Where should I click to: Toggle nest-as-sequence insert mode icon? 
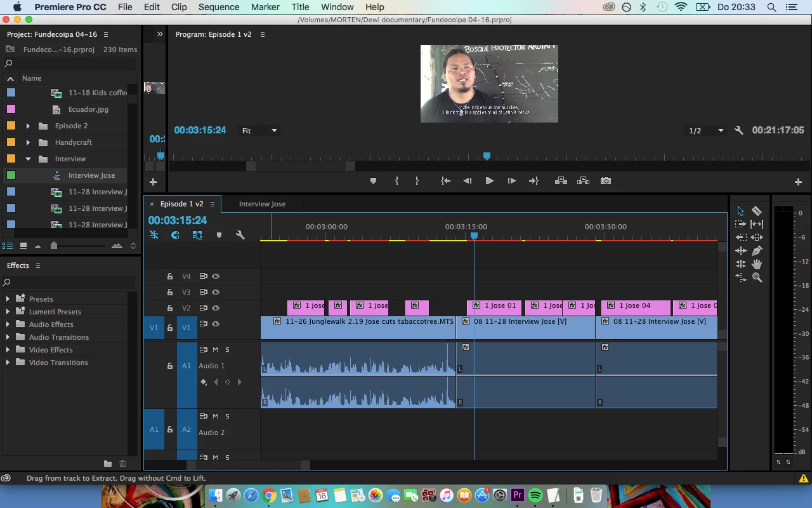(x=154, y=235)
